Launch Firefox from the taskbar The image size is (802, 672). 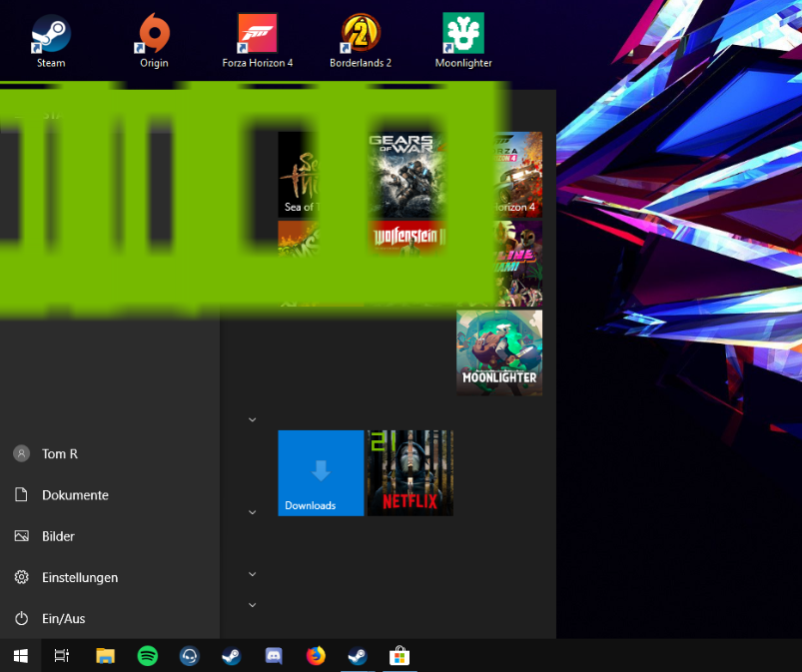tap(316, 656)
